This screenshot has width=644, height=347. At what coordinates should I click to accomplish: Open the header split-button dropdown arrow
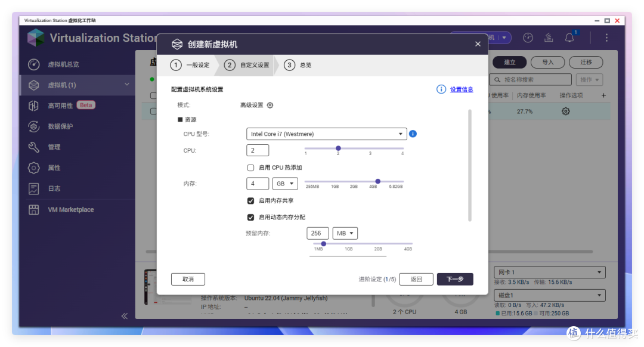click(x=504, y=38)
